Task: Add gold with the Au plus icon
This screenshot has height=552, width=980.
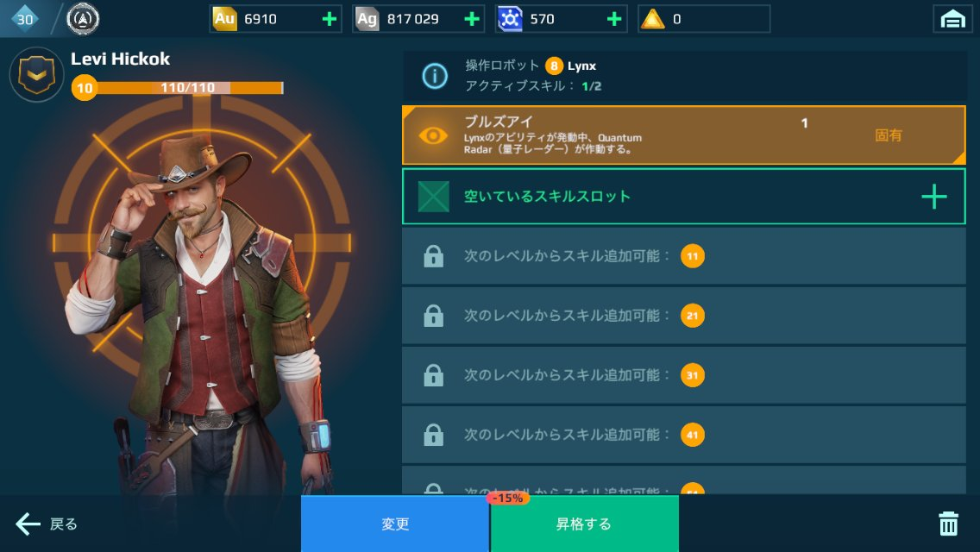Action: pos(329,19)
